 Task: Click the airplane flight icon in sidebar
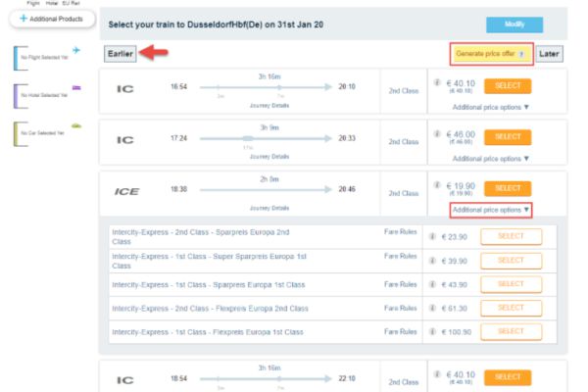click(x=76, y=50)
